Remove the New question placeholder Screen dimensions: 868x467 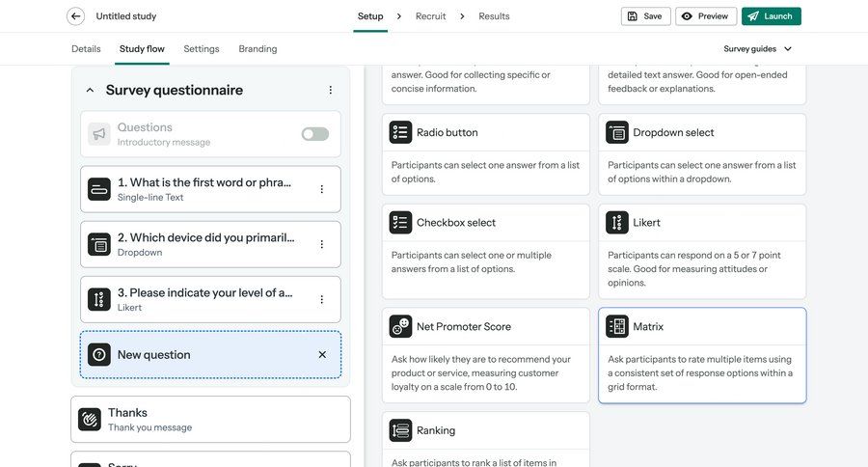322,355
